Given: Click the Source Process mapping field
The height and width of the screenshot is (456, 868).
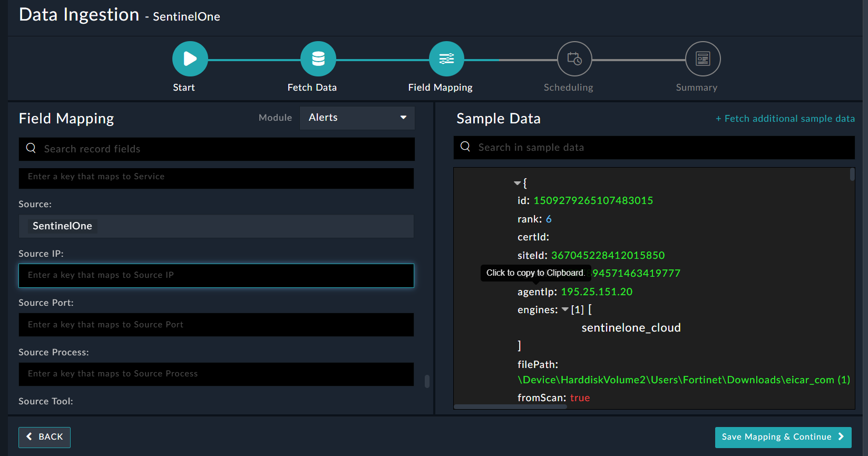Looking at the screenshot, I should point(216,374).
